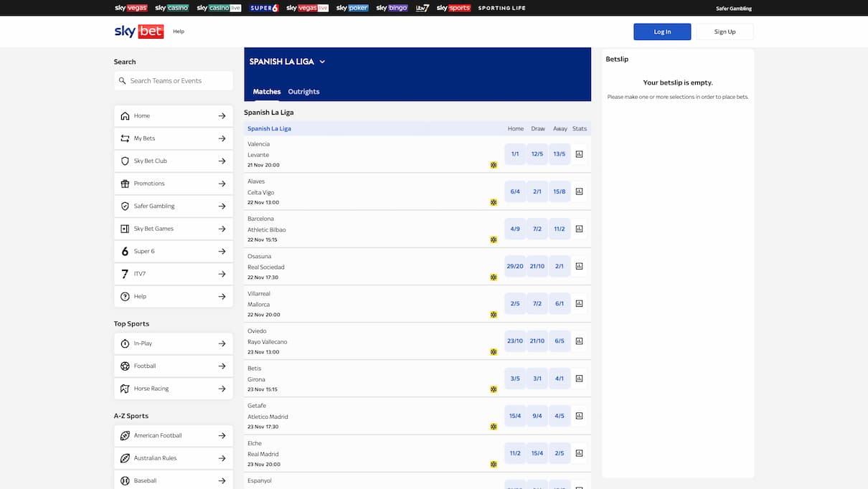Image resolution: width=868 pixels, height=489 pixels.
Task: Select Atletico Madrid away odds 4/5
Action: 560,415
